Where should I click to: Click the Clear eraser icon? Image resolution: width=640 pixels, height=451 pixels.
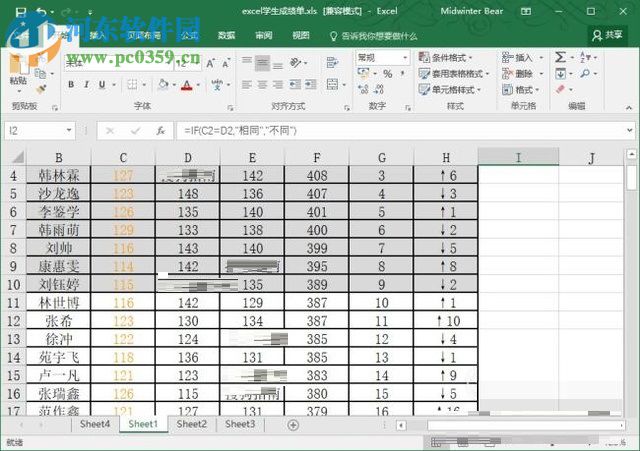561,89
